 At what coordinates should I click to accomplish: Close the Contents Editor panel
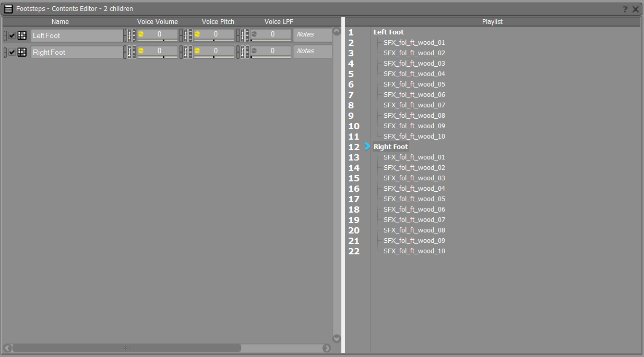636,9
